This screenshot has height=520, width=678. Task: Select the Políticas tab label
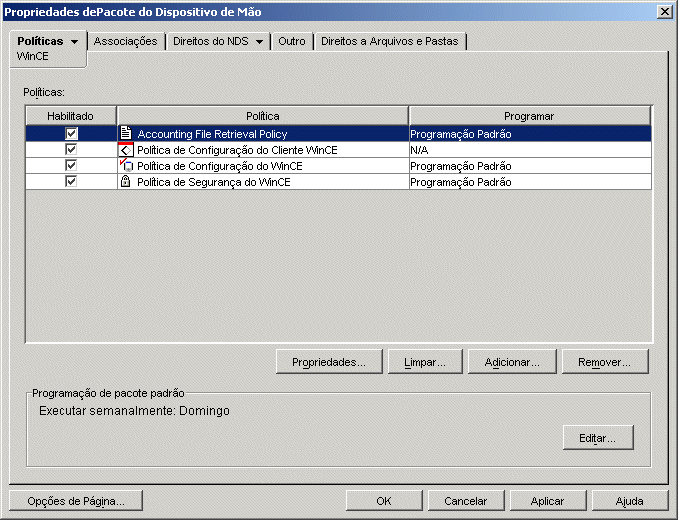pos(40,41)
